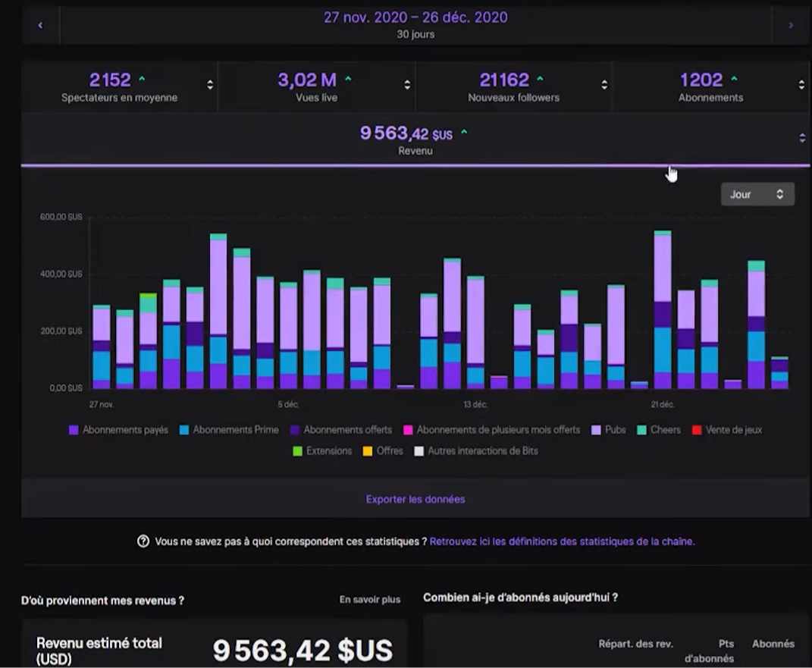Image resolution: width=812 pixels, height=668 pixels.
Task: Open the Revenu metric selector arrows
Action: click(x=802, y=138)
